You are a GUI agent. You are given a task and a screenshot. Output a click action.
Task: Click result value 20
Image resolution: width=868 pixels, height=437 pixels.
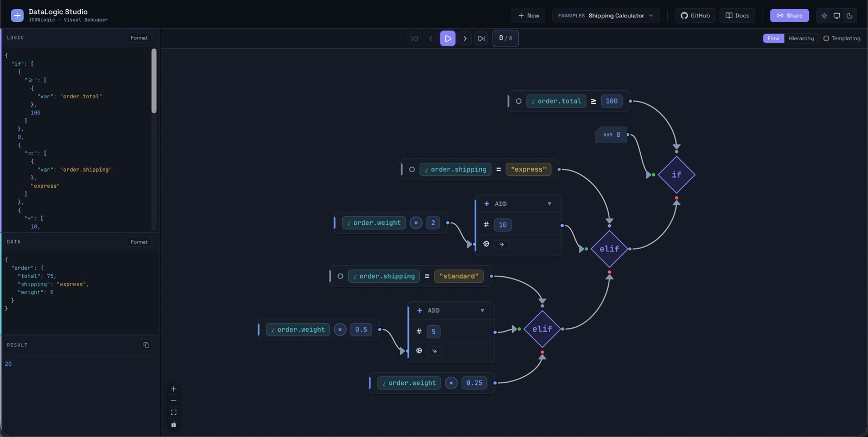click(8, 364)
